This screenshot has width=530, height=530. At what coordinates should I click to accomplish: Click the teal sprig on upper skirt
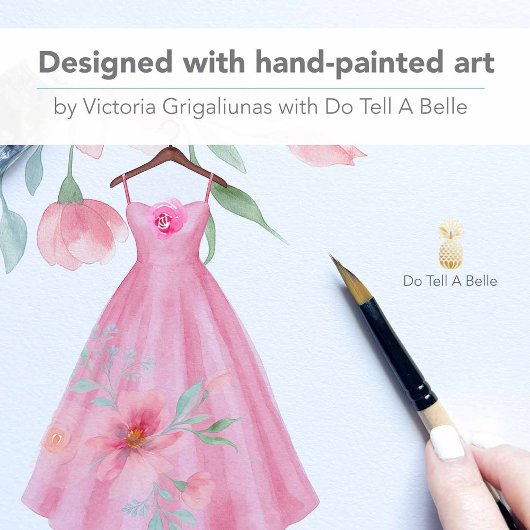112,355
